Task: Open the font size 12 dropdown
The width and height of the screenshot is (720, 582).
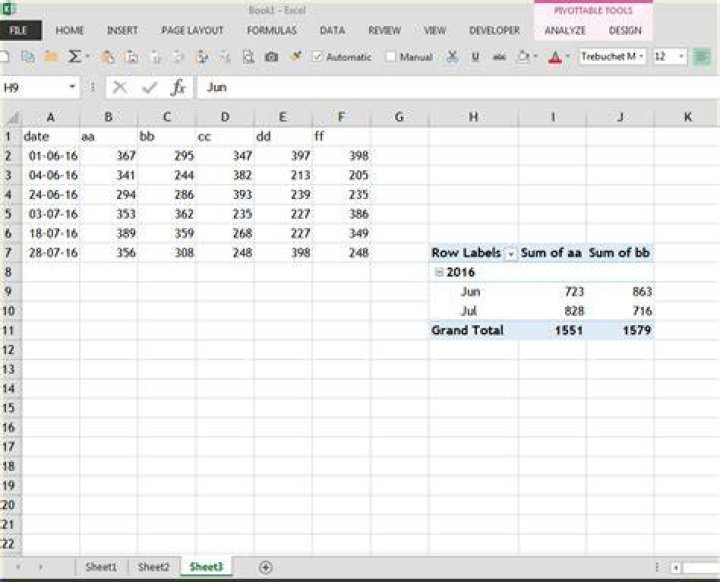Action: pyautogui.click(x=681, y=57)
